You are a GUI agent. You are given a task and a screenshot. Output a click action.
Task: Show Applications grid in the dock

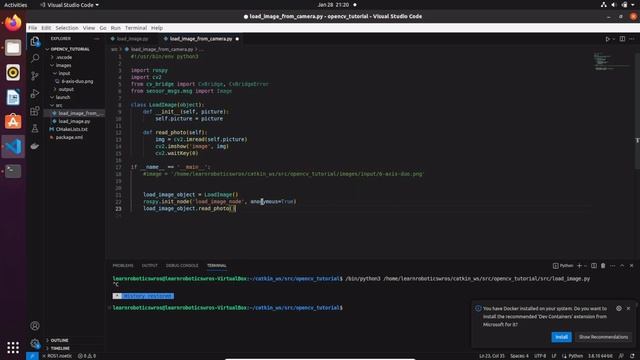click(13, 347)
